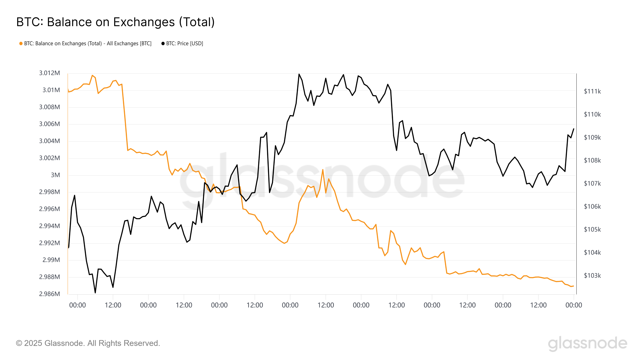644x362 pixels.
Task: Click the $111k right axis label
Action: point(592,91)
